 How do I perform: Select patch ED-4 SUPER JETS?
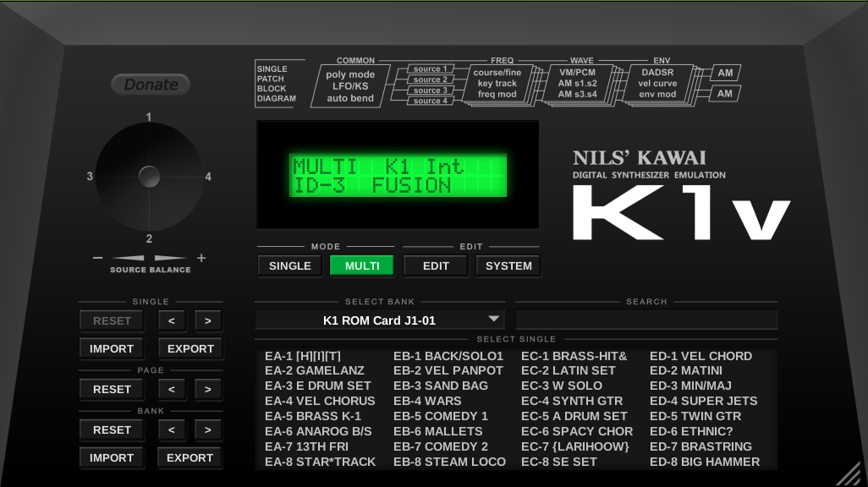point(704,401)
